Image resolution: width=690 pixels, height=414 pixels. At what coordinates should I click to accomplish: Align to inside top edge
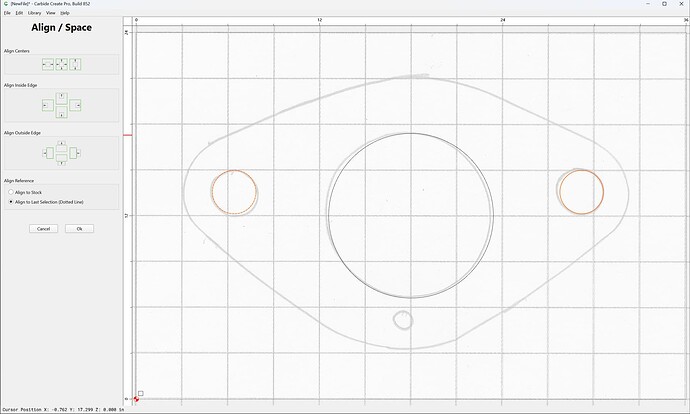(62, 99)
